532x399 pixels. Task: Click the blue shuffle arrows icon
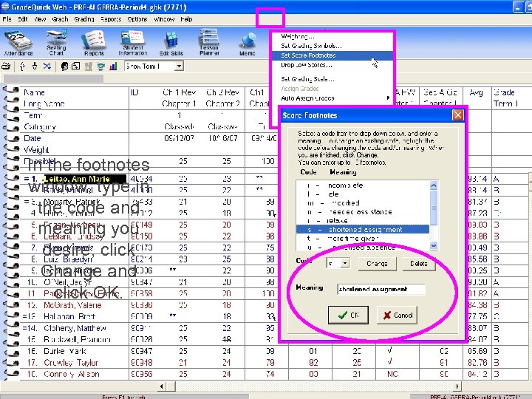[47, 66]
